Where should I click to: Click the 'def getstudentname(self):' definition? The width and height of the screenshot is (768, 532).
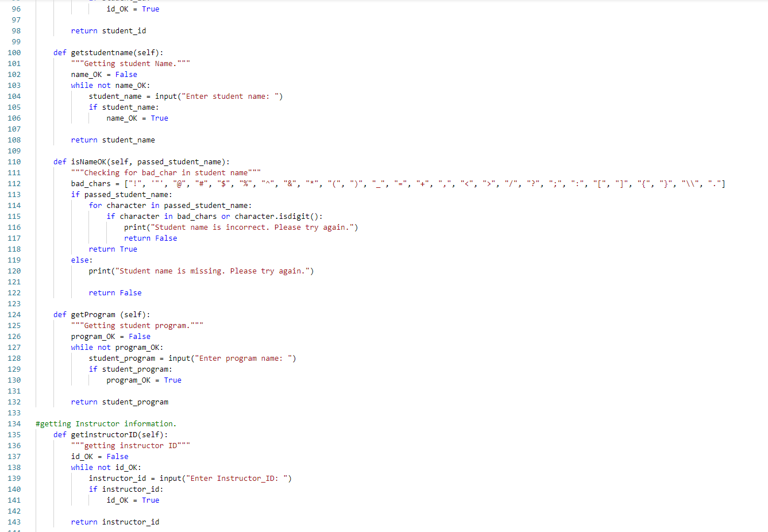[x=109, y=53]
